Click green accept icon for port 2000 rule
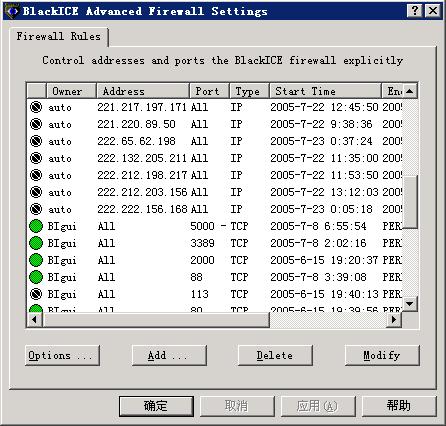Image resolution: width=446 pixels, height=426 pixels. [36, 260]
